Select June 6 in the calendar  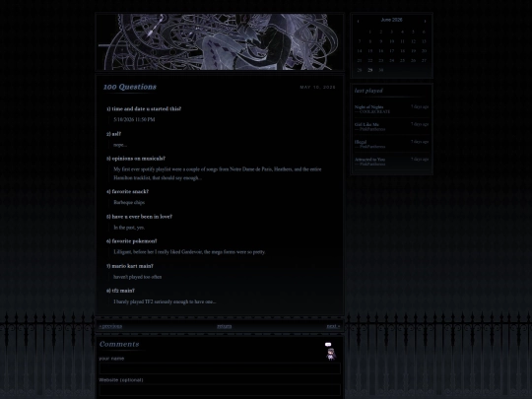click(x=424, y=32)
